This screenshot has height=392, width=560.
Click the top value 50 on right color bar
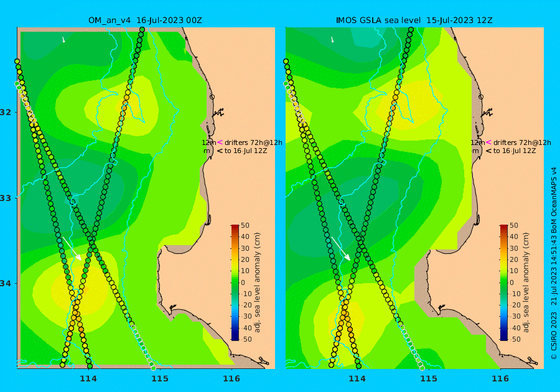point(514,226)
